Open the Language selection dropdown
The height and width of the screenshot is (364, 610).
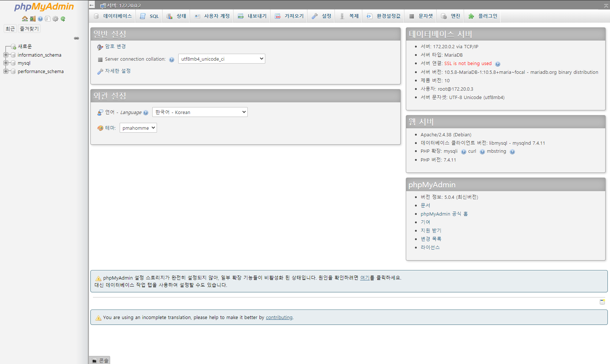(199, 112)
